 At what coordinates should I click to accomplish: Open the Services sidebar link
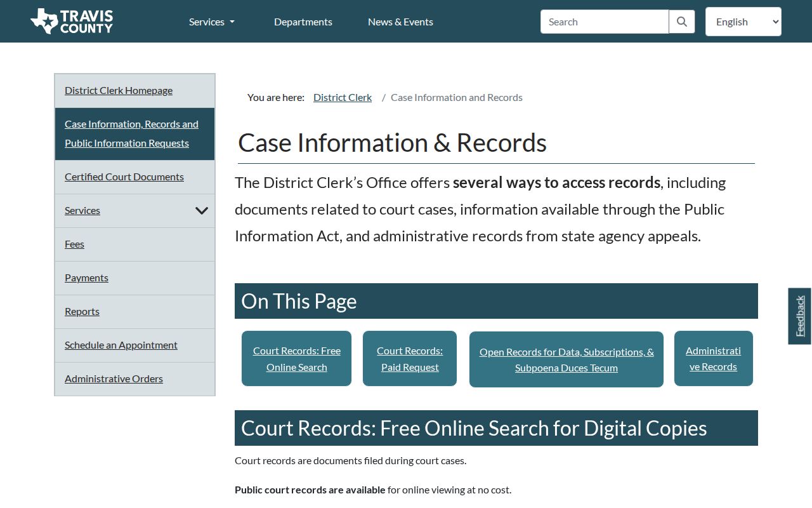pos(82,210)
